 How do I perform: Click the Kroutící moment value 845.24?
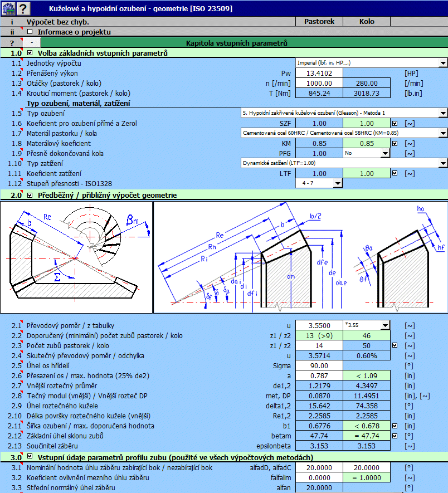pyautogui.click(x=319, y=93)
